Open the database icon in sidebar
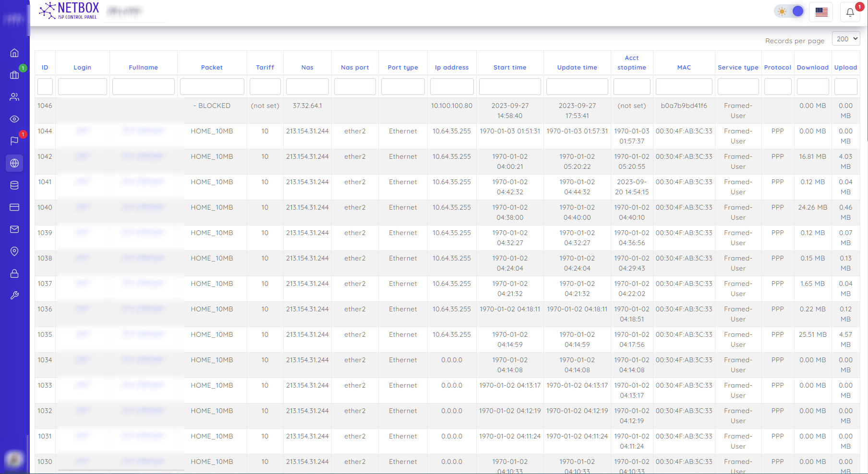 click(x=14, y=185)
